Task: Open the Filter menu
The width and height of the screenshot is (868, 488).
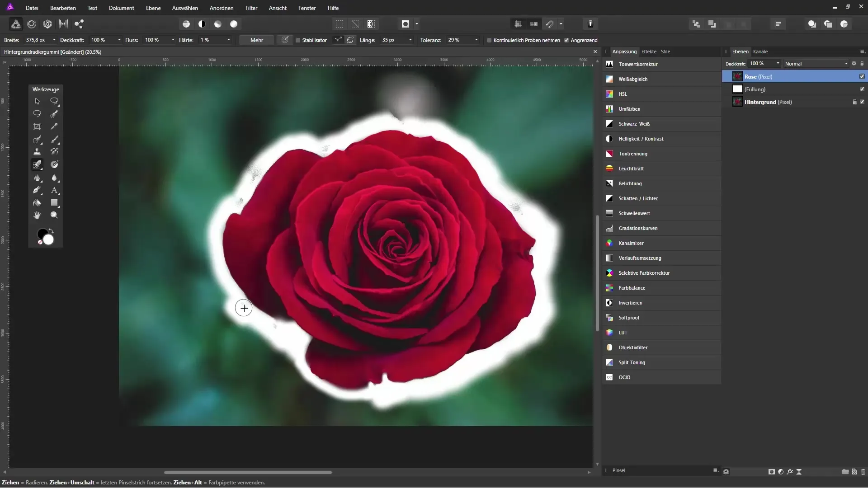Action: click(x=251, y=8)
